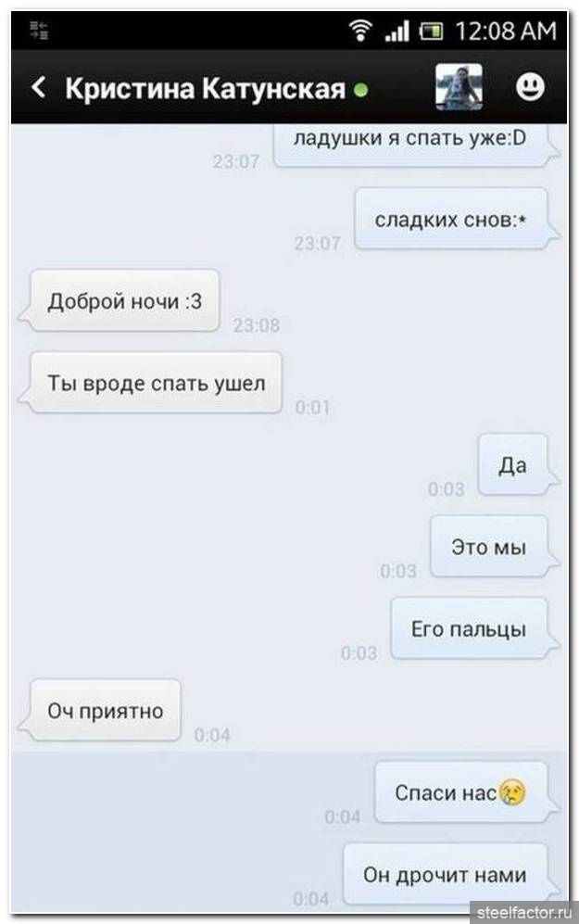Tap the Wi-Fi status icon
This screenshot has width=579, height=924.
[x=359, y=30]
